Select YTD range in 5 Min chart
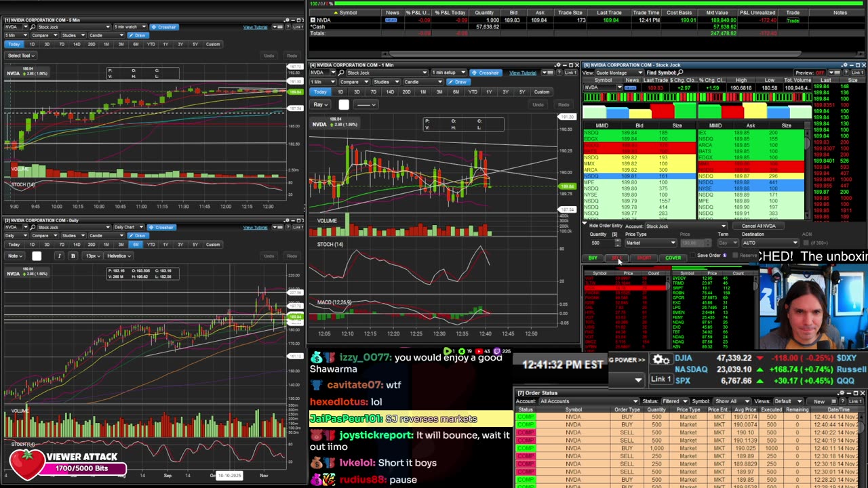 151,44
